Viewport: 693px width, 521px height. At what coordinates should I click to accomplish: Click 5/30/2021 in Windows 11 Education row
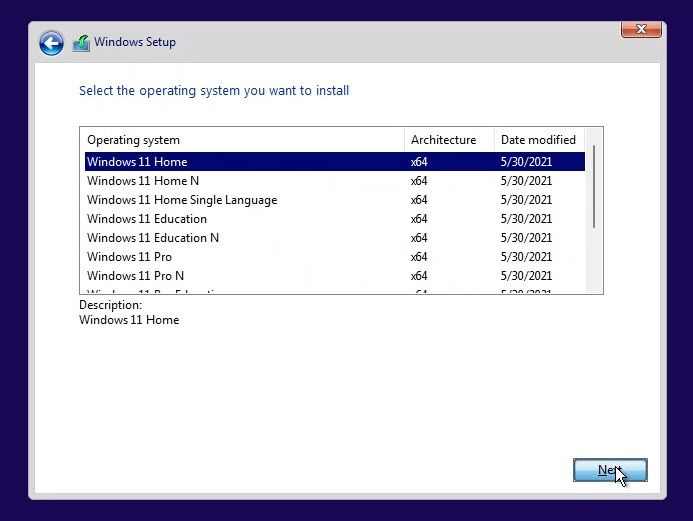[x=526, y=219]
